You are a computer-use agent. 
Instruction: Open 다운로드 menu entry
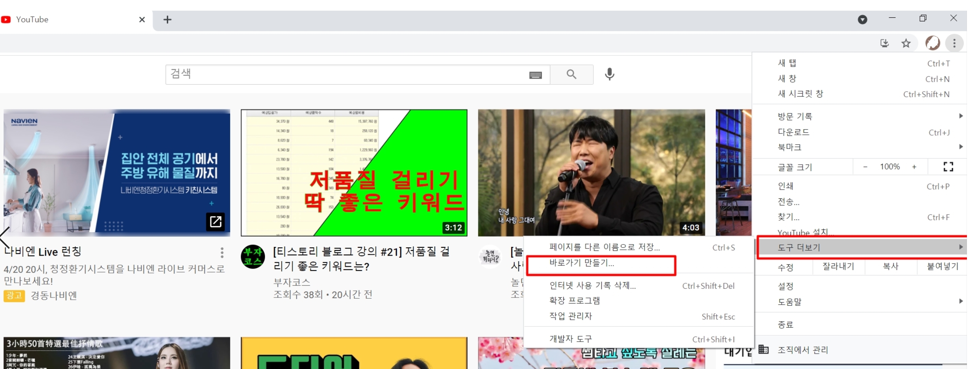(859, 132)
